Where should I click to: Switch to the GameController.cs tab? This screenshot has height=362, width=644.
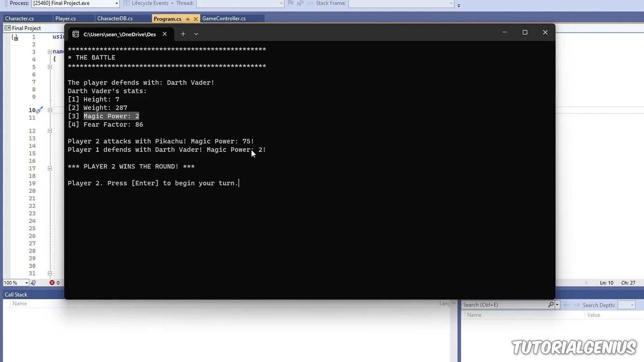pyautogui.click(x=224, y=18)
